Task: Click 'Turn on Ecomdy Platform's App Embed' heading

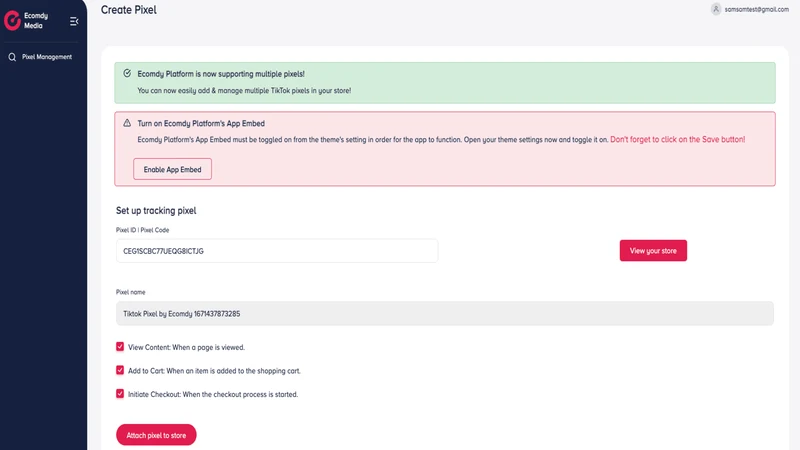Action: [x=201, y=123]
